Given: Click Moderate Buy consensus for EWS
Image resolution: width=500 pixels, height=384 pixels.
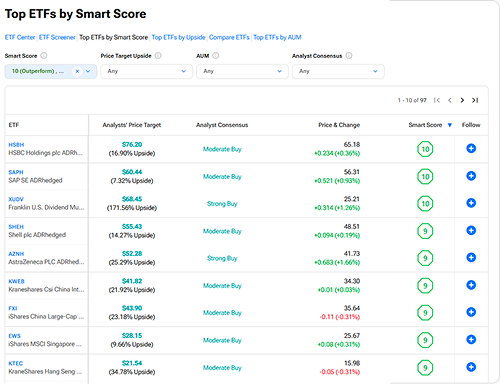Looking at the screenshot, I should click(222, 340).
